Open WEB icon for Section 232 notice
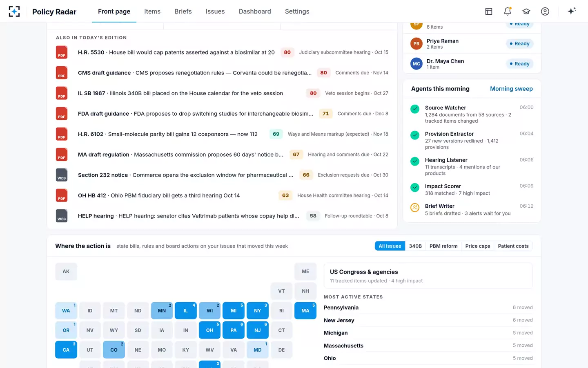Image resolution: width=588 pixels, height=368 pixels. point(62,175)
